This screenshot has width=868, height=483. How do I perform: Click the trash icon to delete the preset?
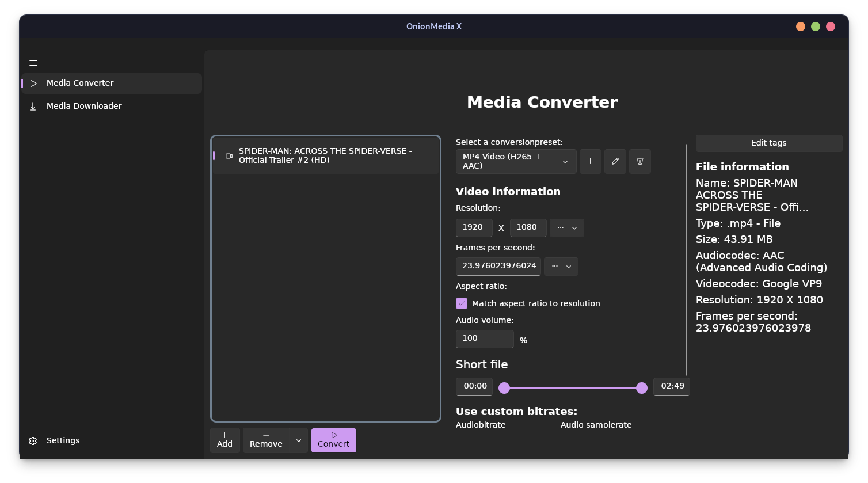pos(639,161)
